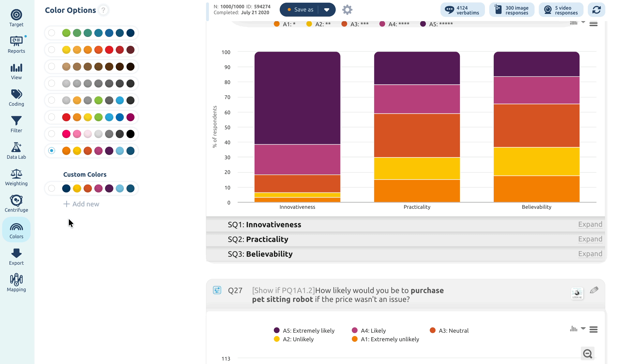Click Add new custom color palette

click(x=81, y=204)
